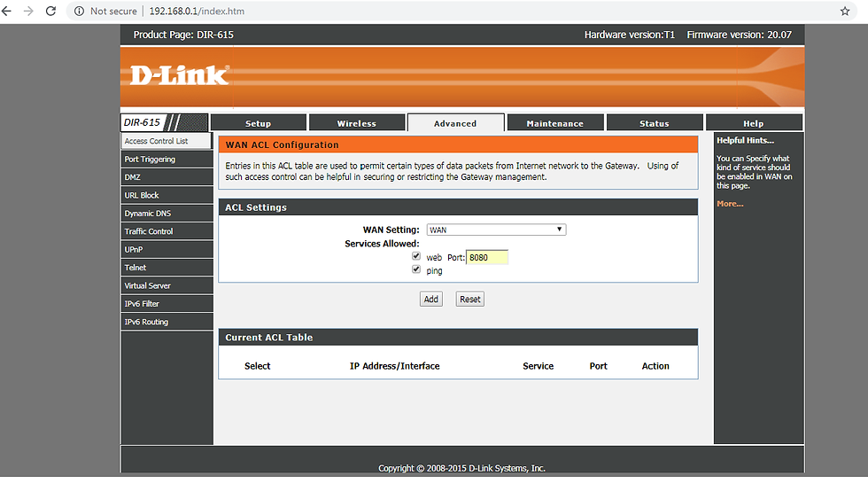Open the DMZ sidebar item
This screenshot has width=868, height=483.
pyautogui.click(x=167, y=177)
